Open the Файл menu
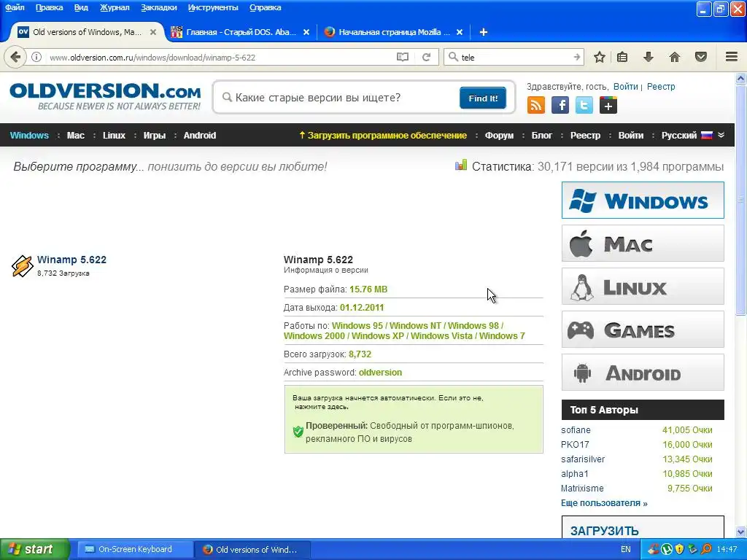Image resolution: width=747 pixels, height=560 pixels. tap(15, 7)
